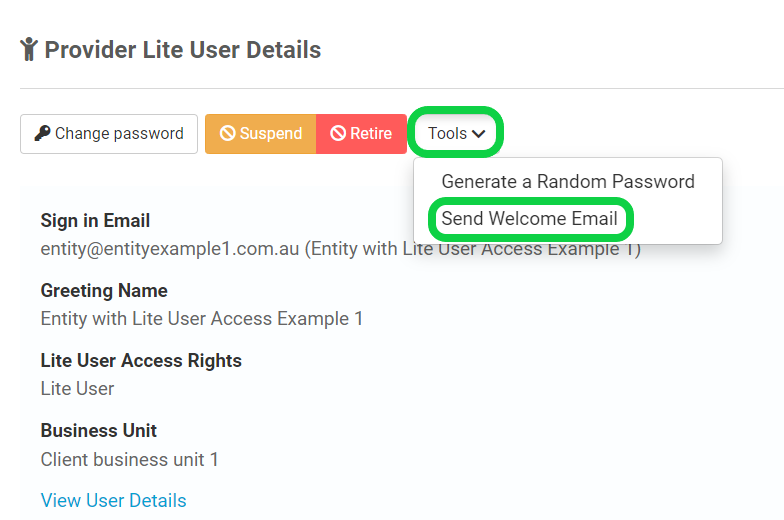
Task: Choose Generate a Random Password
Action: [x=568, y=182]
